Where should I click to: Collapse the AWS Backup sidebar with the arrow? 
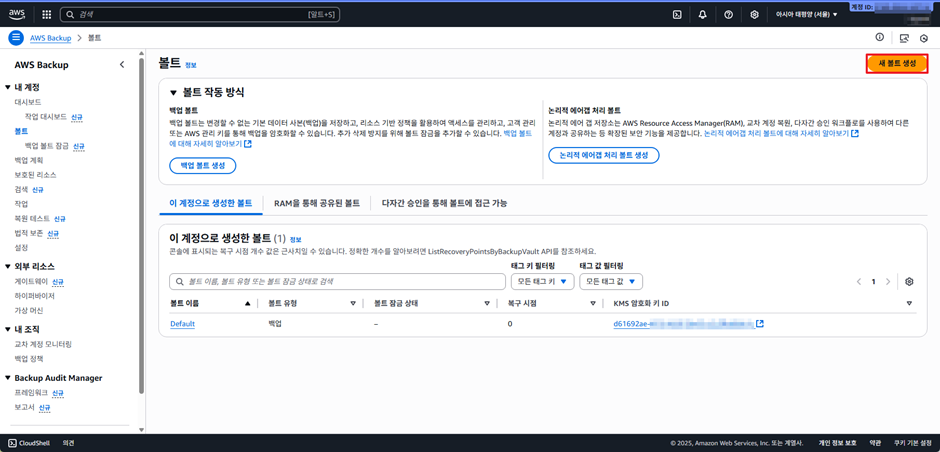122,65
